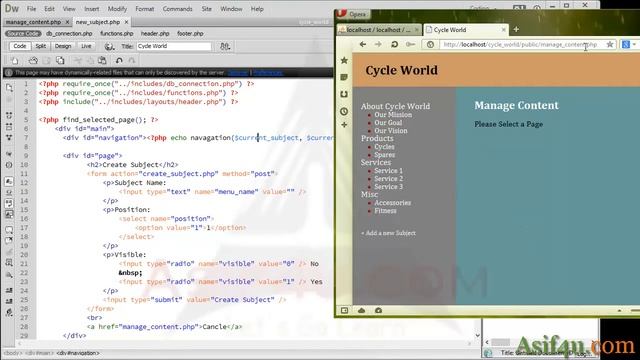Click Apply Comment icon in coding toolbar
The image size is (640, 360).
[x=9, y=230]
